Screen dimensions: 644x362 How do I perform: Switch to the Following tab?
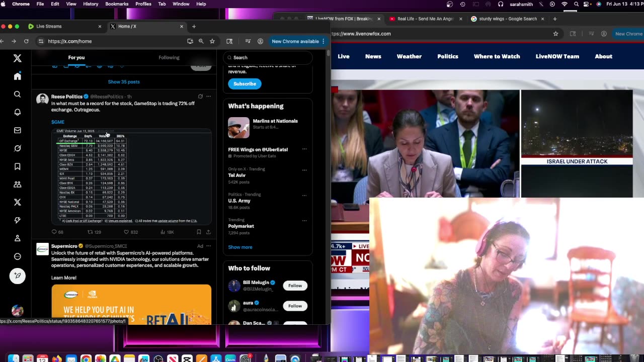(x=169, y=57)
